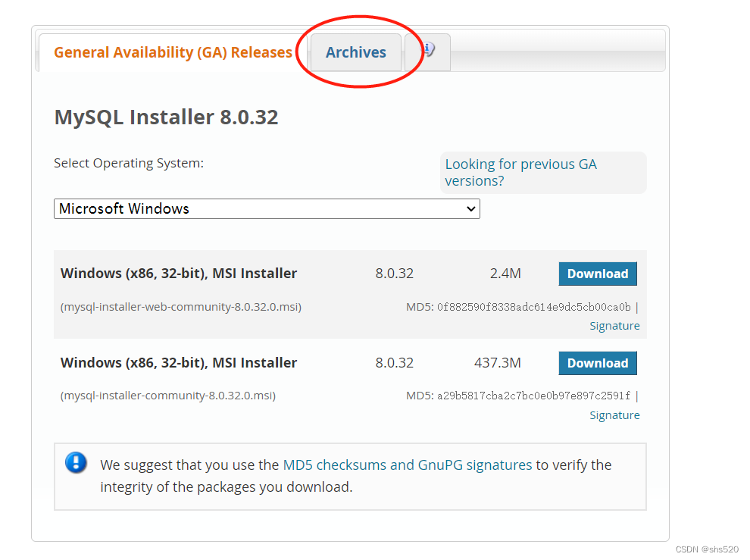
Task: Click the 2.4M file size value
Action: (x=505, y=274)
